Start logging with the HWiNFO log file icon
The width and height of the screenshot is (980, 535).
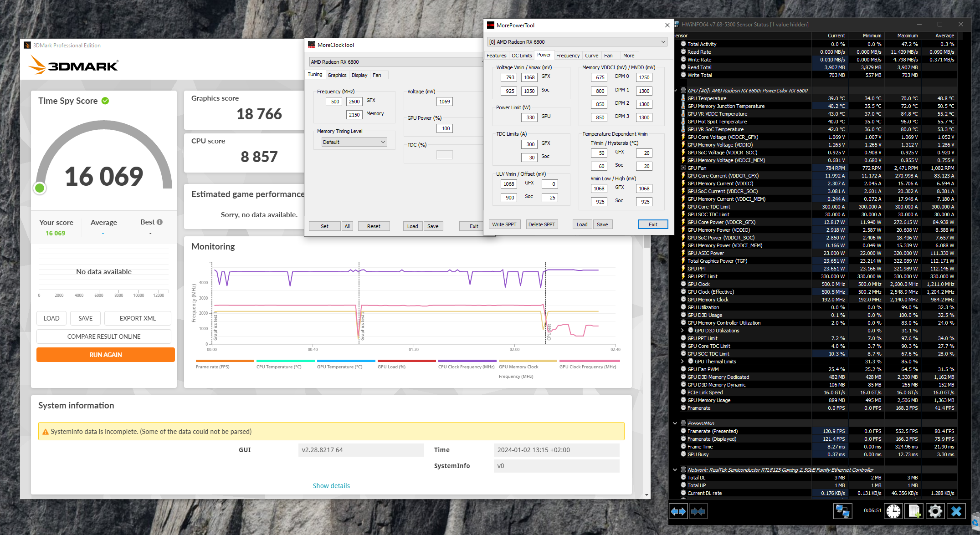[x=914, y=511]
